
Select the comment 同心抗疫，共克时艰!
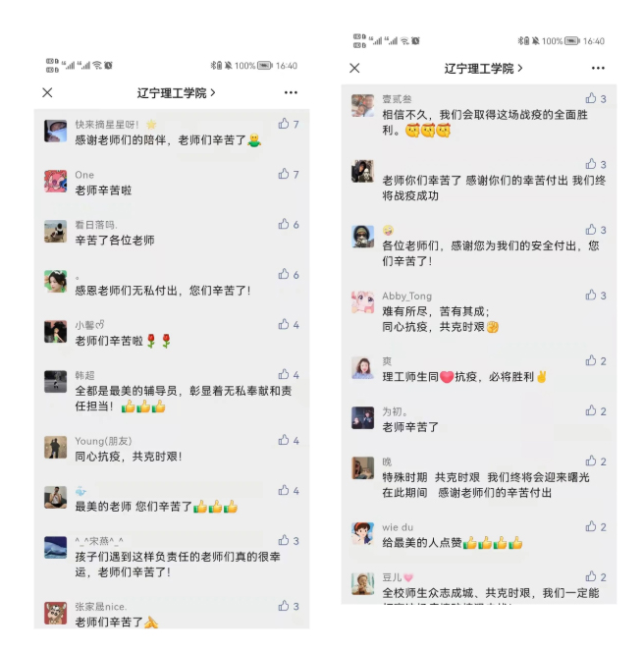(128, 457)
